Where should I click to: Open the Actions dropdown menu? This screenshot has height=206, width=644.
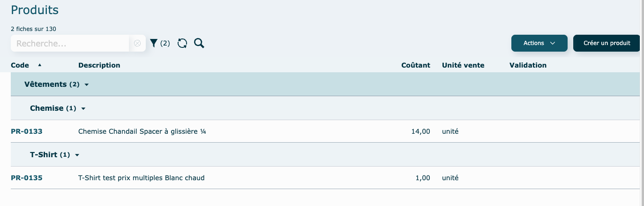539,43
